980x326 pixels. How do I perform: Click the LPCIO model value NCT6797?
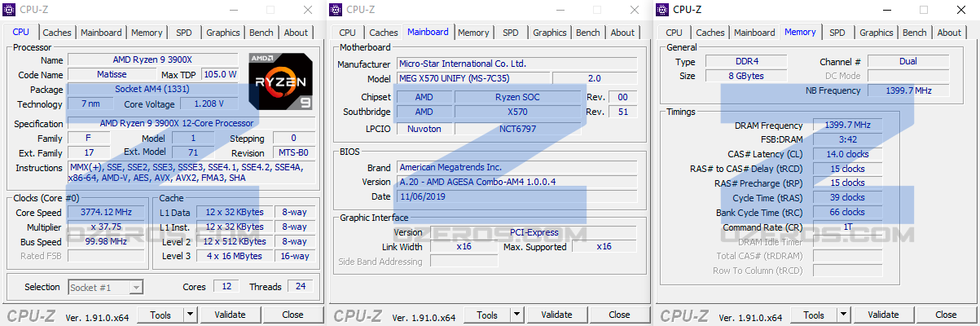coord(517,129)
